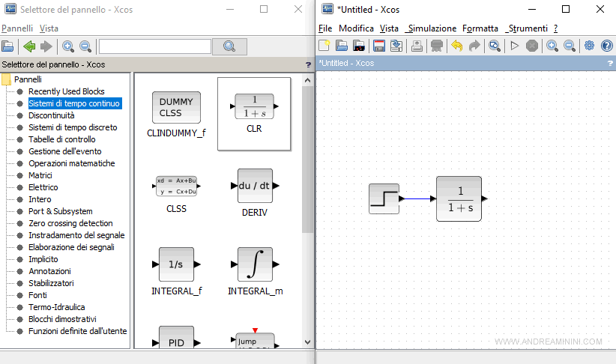Click the open-in-Scilab directory icon

[x=359, y=46]
